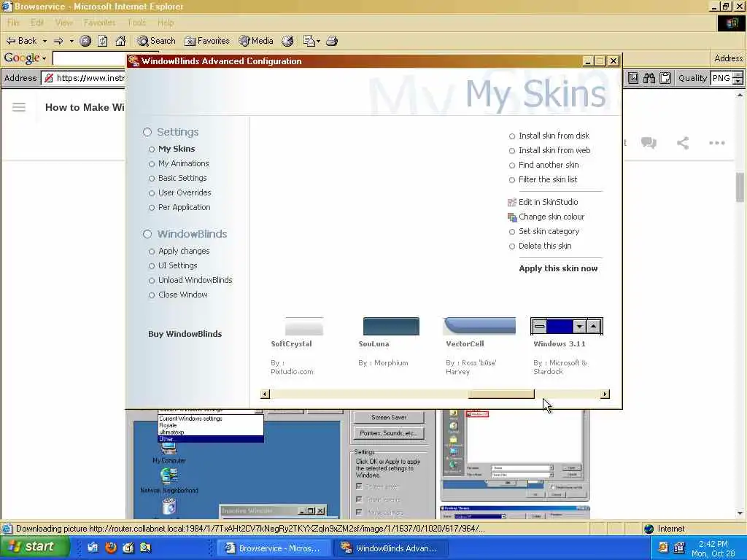
Task: Select the Windows 3.11 skin thumbnail
Action: pyautogui.click(x=566, y=326)
